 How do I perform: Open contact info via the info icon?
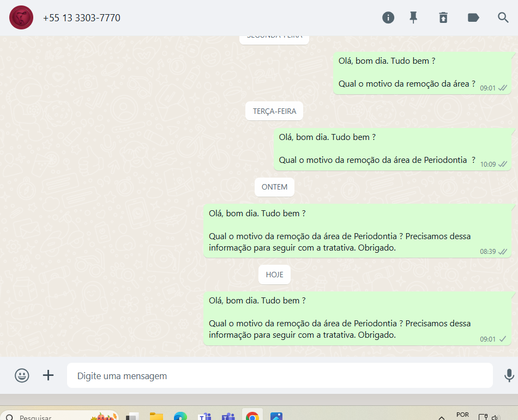[388, 17]
